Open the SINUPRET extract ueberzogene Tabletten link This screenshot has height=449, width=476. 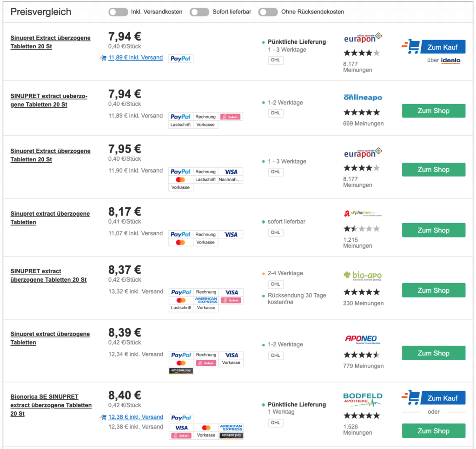coord(49,100)
